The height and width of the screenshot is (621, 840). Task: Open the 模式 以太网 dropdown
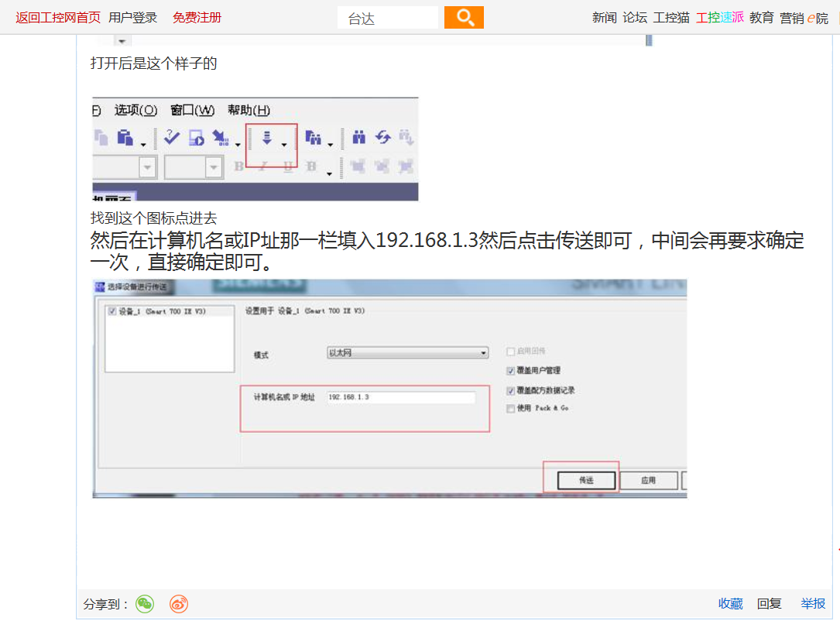point(408,353)
